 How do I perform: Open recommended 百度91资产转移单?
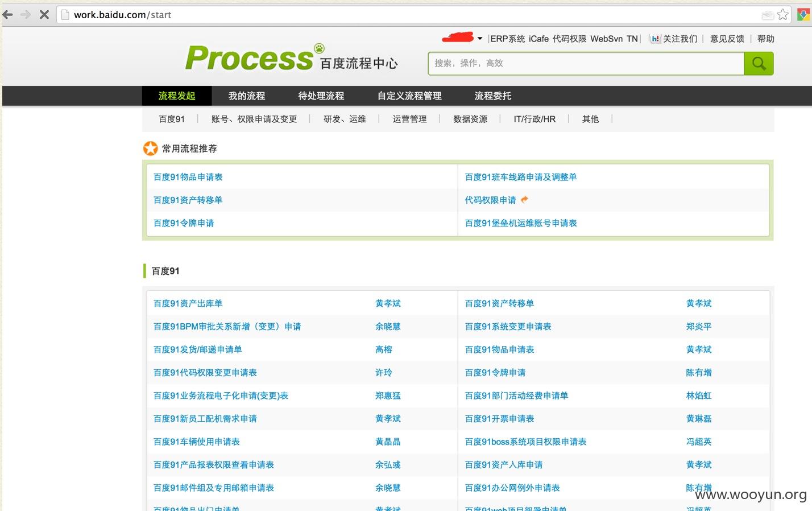pyautogui.click(x=188, y=200)
